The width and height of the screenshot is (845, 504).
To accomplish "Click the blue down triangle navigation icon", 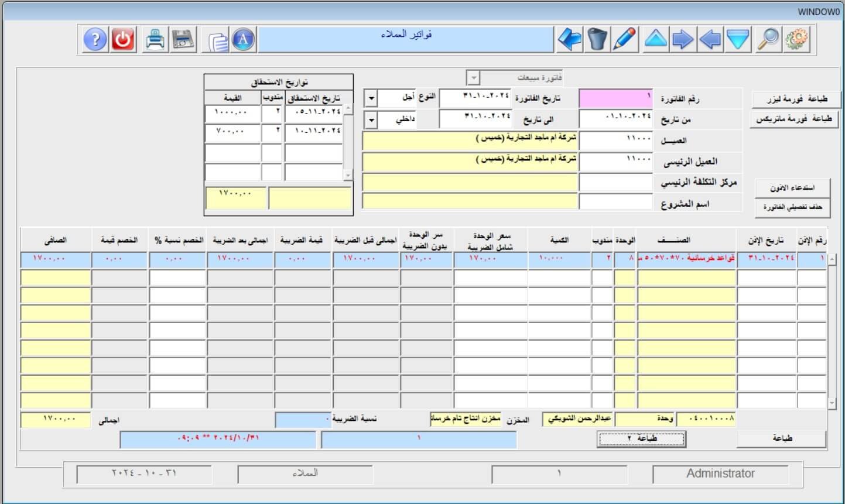I will pos(738,40).
